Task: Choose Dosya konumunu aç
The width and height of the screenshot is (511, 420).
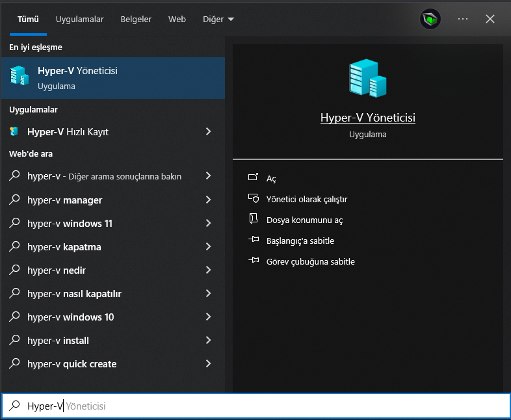Action: pyautogui.click(x=304, y=220)
